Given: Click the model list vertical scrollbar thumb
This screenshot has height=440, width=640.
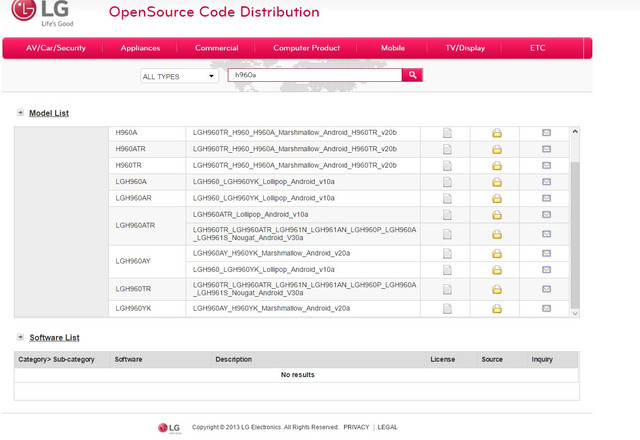Looking at the screenshot, I should [575, 235].
